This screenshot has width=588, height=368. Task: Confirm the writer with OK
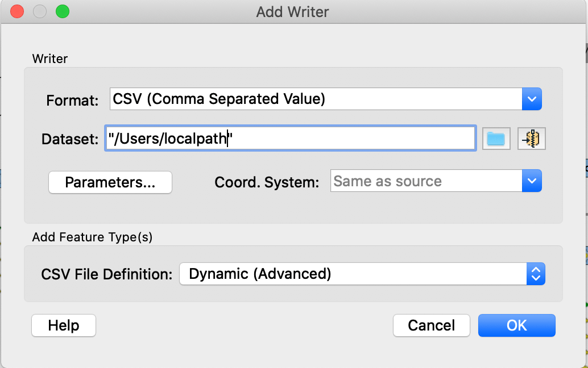pyautogui.click(x=516, y=325)
